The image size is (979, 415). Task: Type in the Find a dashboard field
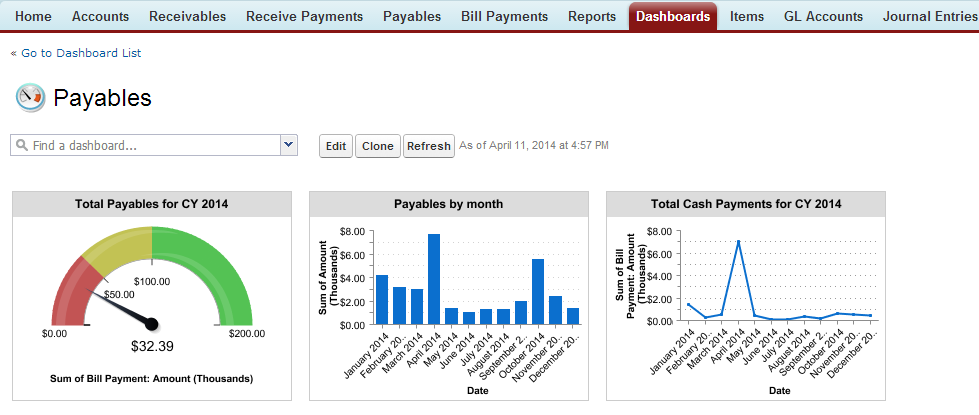(x=150, y=146)
